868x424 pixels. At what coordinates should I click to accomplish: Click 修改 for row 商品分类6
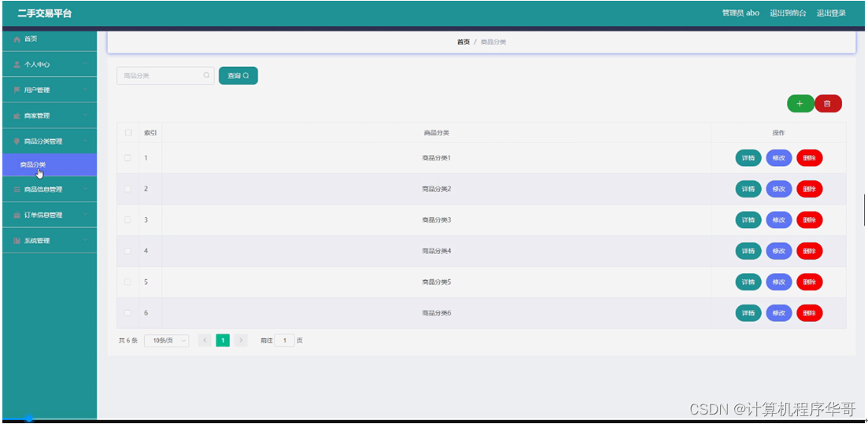(779, 313)
